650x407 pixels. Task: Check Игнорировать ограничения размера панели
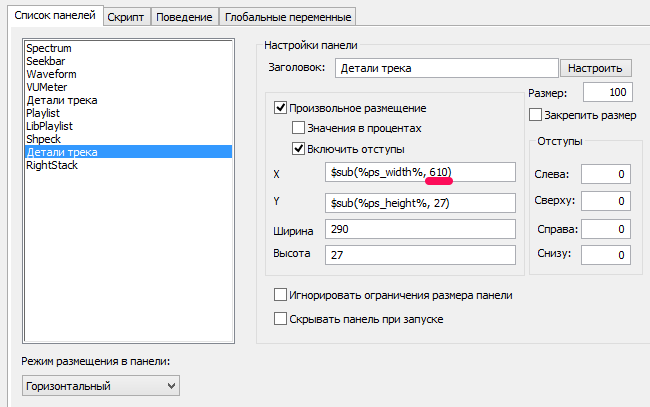[280, 295]
